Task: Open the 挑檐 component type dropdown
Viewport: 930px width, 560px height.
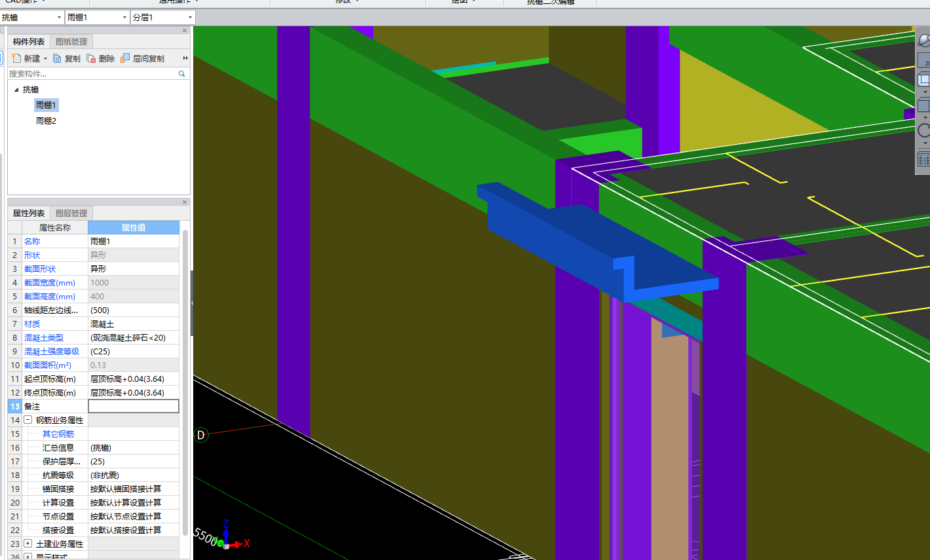Action: [59, 18]
